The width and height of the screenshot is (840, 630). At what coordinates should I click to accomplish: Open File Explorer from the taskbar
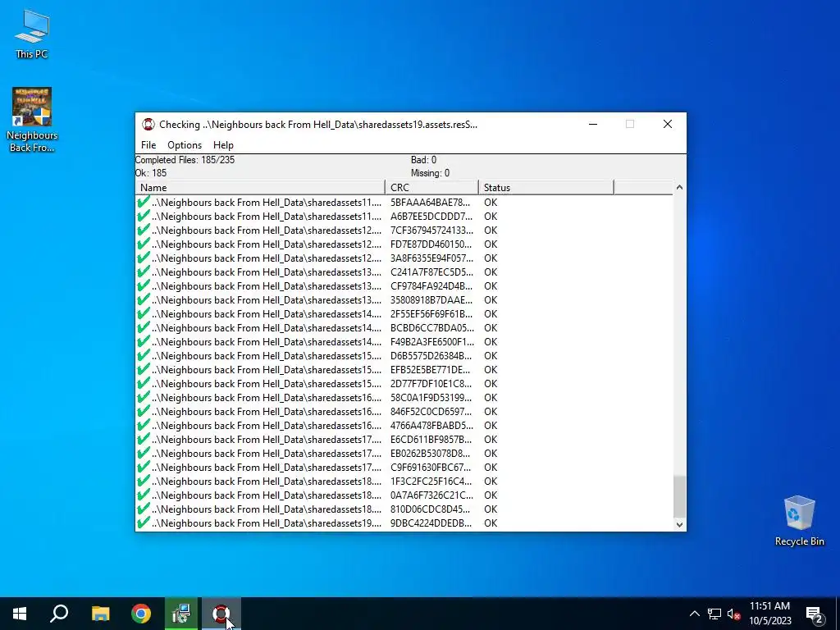(x=100, y=614)
